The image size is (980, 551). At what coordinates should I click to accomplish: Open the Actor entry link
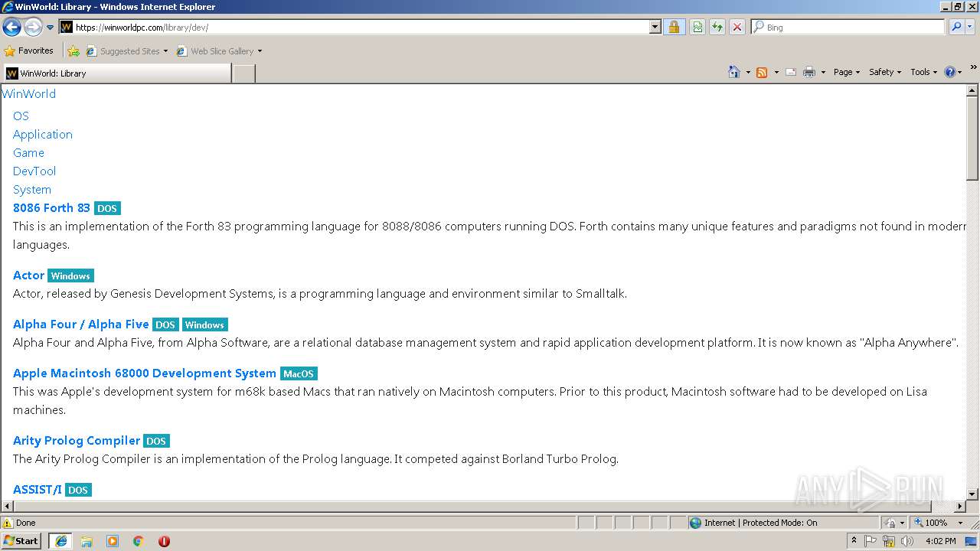coord(28,275)
